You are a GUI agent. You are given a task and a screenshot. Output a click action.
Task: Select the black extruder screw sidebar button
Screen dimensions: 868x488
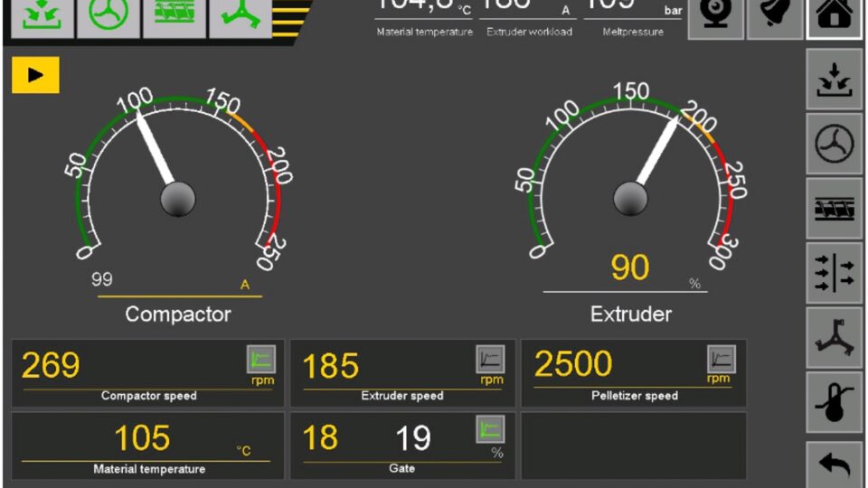pyautogui.click(x=834, y=208)
